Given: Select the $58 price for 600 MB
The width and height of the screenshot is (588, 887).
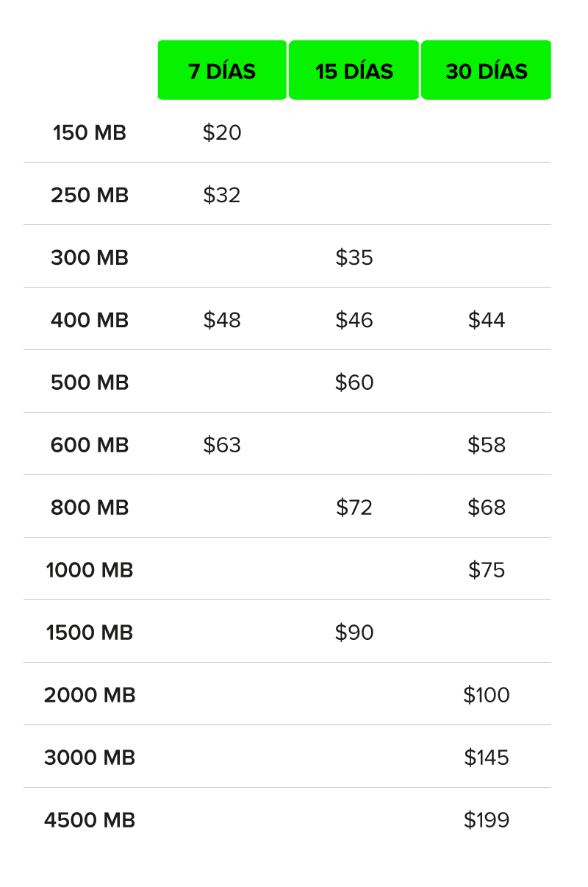Looking at the screenshot, I should click(487, 446).
